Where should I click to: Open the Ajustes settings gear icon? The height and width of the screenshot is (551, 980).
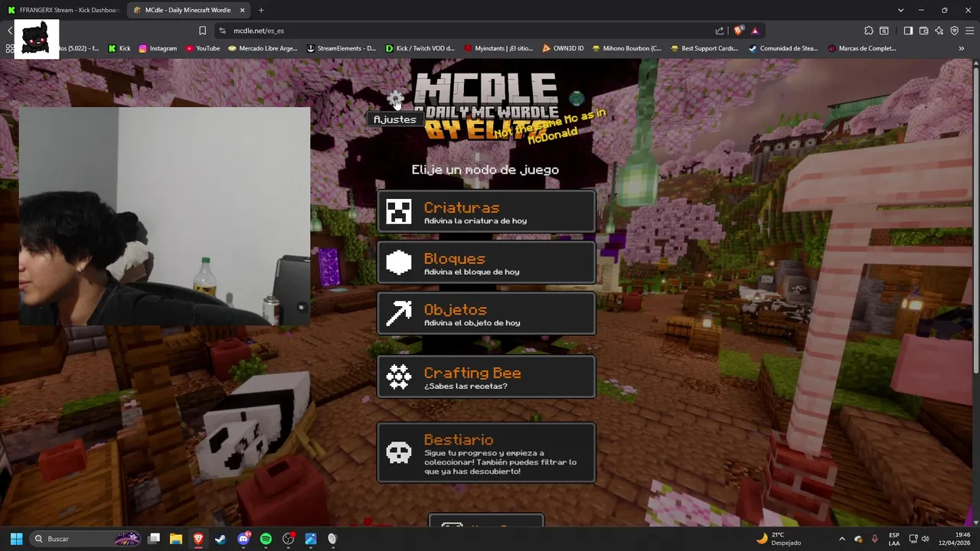[395, 99]
